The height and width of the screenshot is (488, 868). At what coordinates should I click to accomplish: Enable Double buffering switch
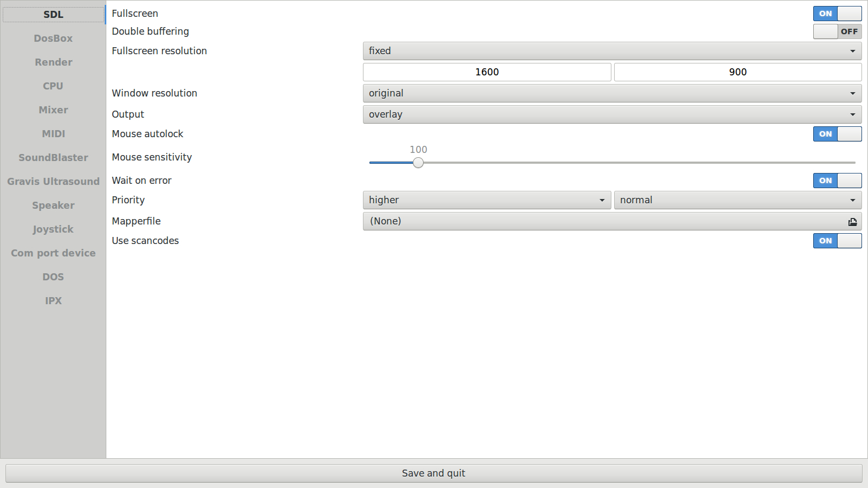[837, 31]
